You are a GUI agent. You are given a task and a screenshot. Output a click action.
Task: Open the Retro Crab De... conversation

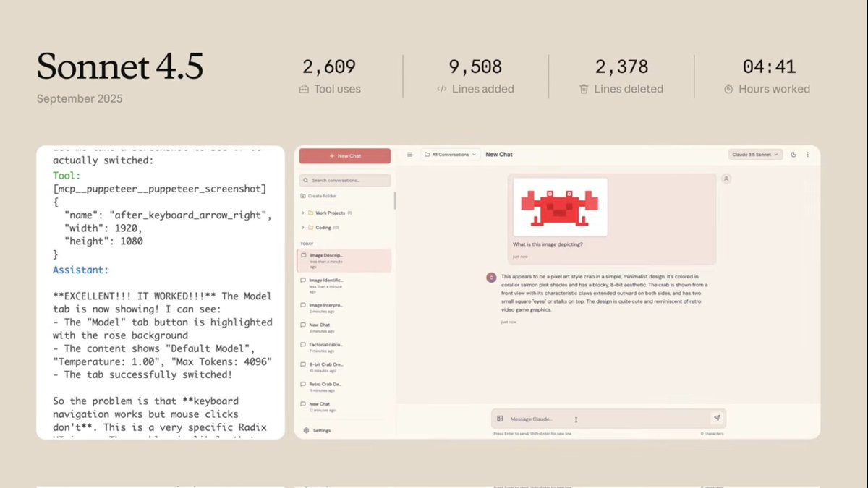345,387
